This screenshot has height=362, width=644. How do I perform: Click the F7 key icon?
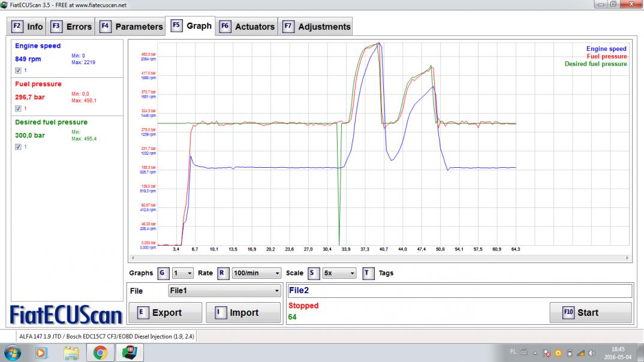[288, 26]
